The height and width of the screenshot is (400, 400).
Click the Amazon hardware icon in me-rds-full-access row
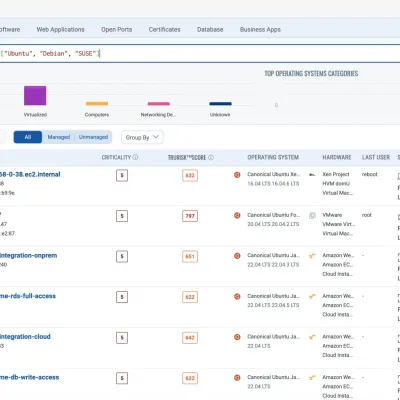click(x=312, y=296)
